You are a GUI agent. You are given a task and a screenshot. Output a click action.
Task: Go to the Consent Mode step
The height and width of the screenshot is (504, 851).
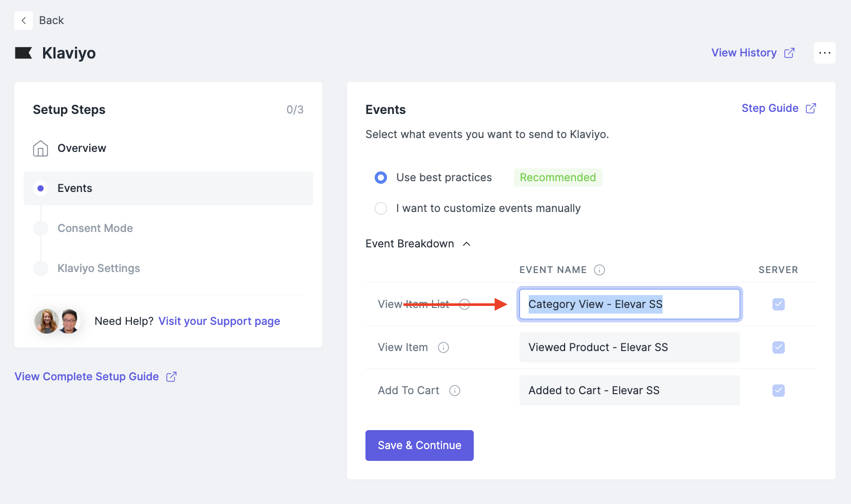tap(95, 228)
